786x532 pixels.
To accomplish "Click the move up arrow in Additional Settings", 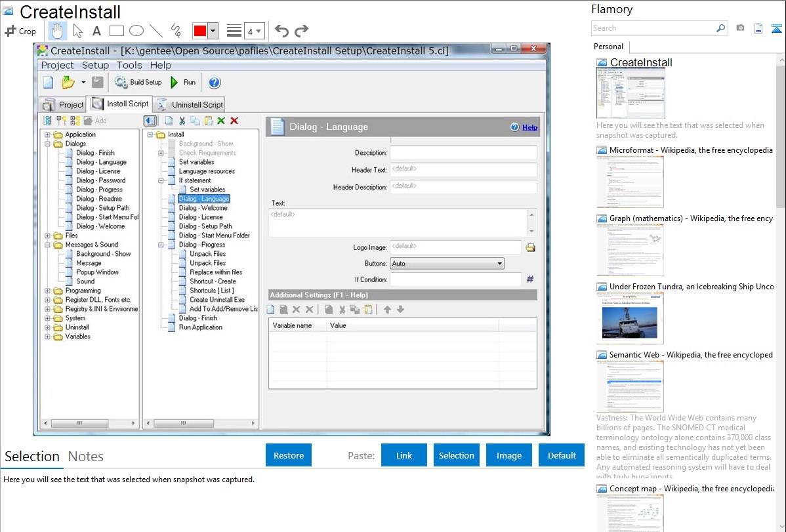I will [388, 310].
